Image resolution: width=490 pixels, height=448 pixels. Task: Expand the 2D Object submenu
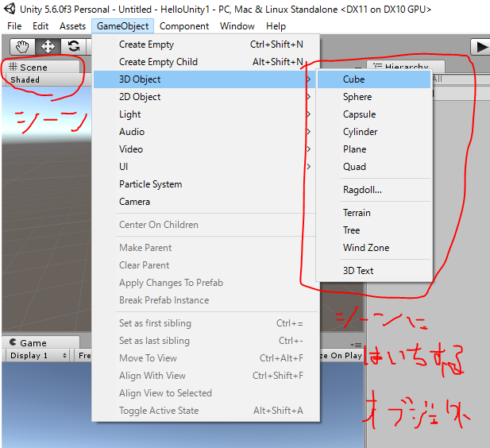(203, 97)
